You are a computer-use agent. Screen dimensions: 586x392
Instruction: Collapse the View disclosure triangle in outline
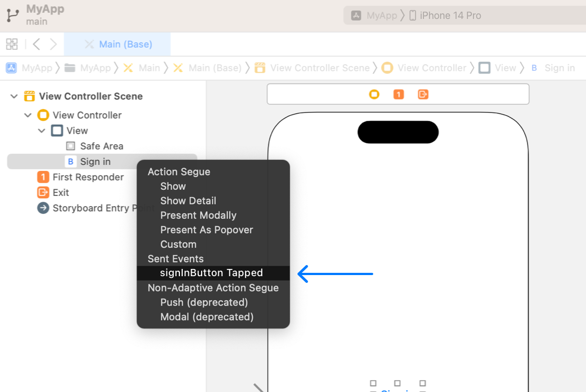coord(41,130)
